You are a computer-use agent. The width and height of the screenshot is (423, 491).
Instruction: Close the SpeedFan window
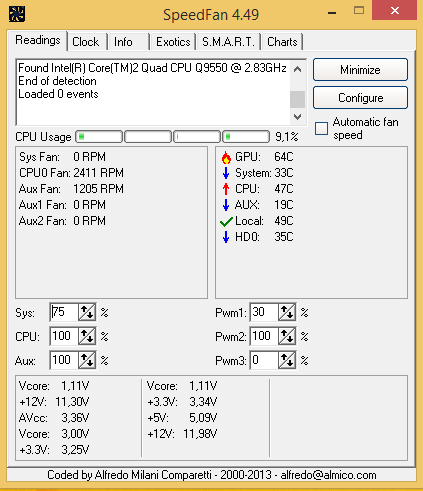point(395,11)
